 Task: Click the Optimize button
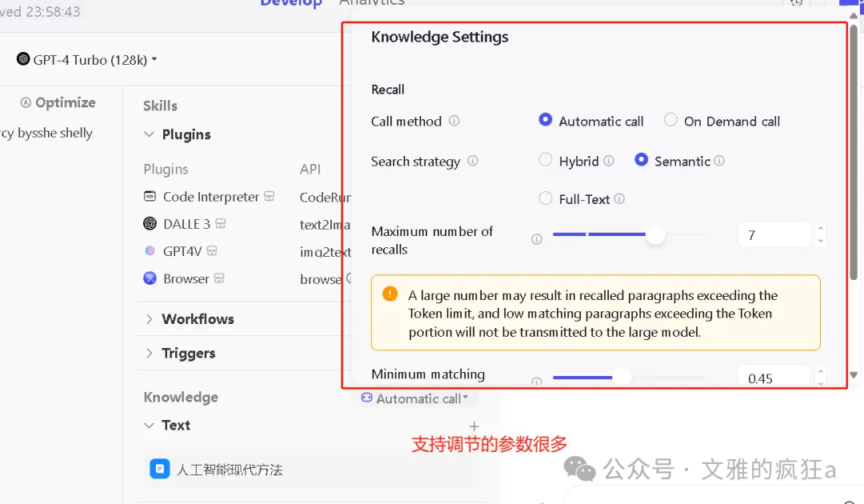(58, 102)
